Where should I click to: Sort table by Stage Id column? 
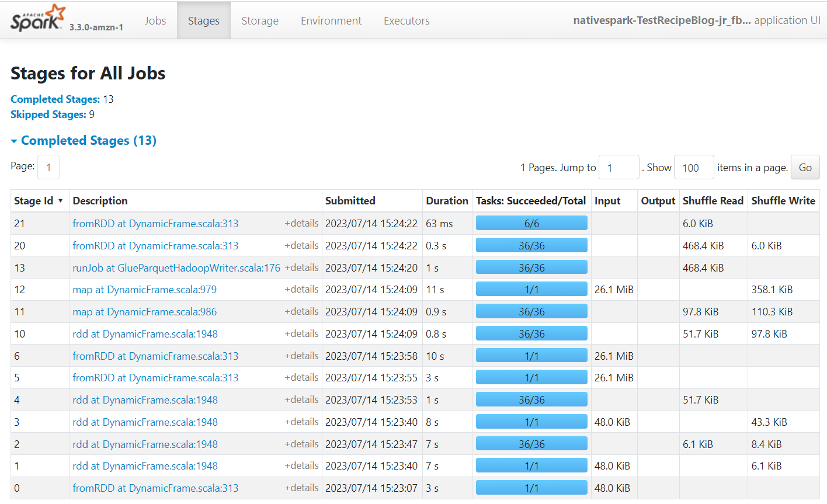[34, 201]
